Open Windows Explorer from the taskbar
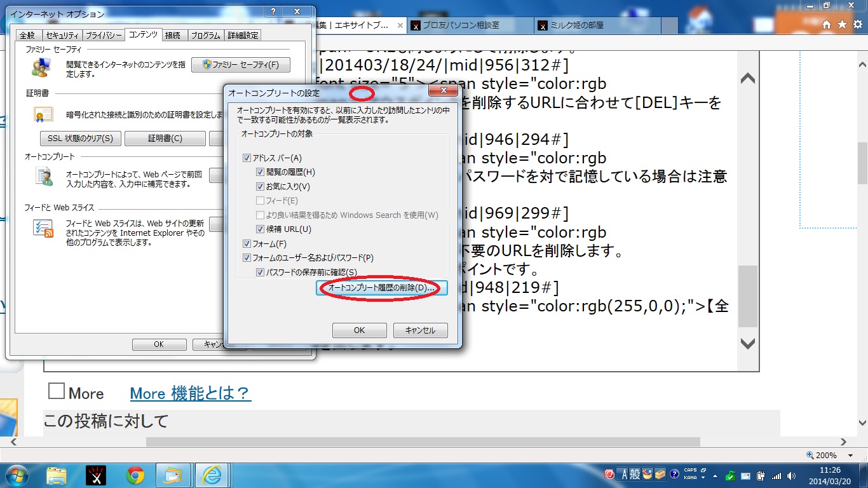 tap(57, 475)
